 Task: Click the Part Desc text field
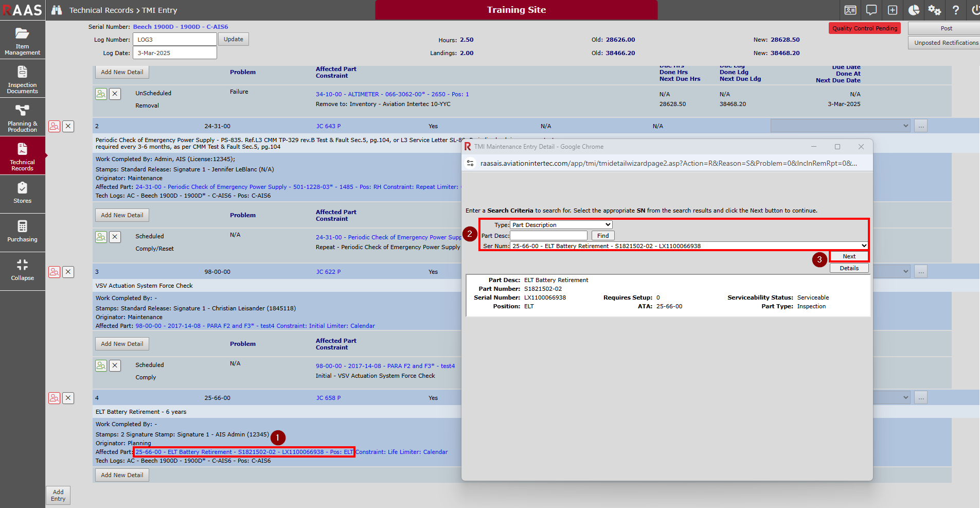click(x=548, y=236)
